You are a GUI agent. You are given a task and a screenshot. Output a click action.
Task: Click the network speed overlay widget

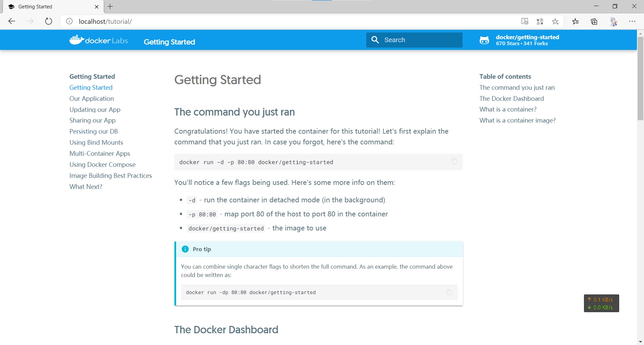coord(601,303)
